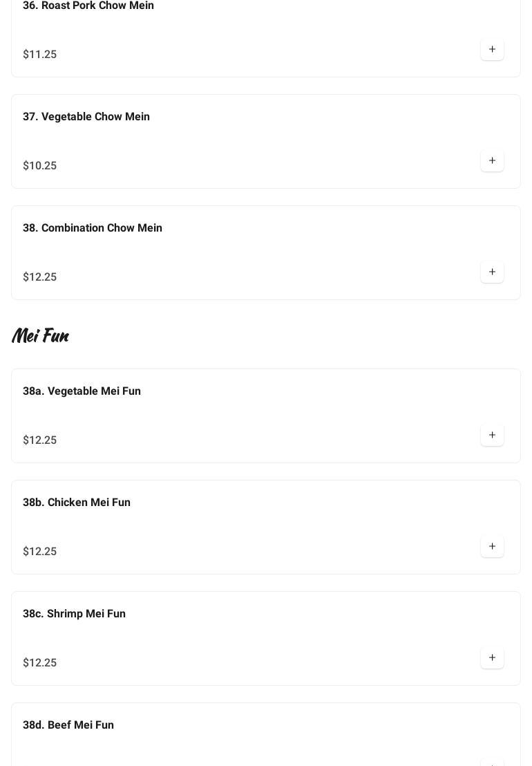Click the $12.25 price under Shrimp Mei Fun
This screenshot has width=532, height=766.
pos(40,663)
